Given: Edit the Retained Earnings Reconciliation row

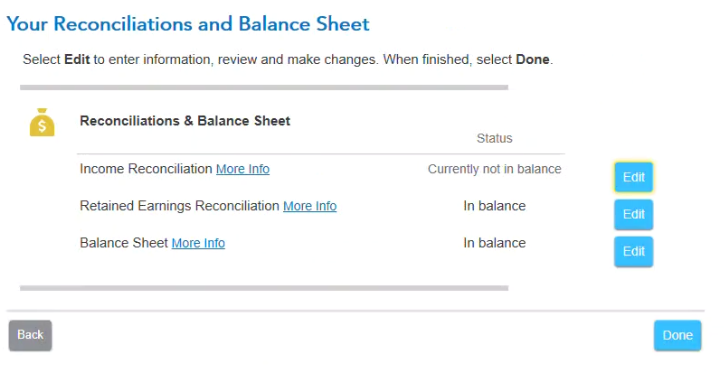Looking at the screenshot, I should (633, 214).
